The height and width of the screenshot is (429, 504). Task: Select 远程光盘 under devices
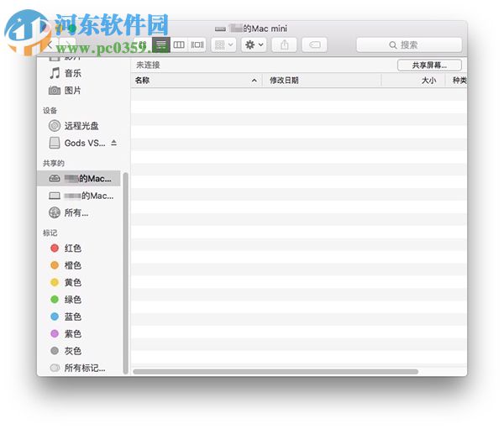[x=81, y=126]
